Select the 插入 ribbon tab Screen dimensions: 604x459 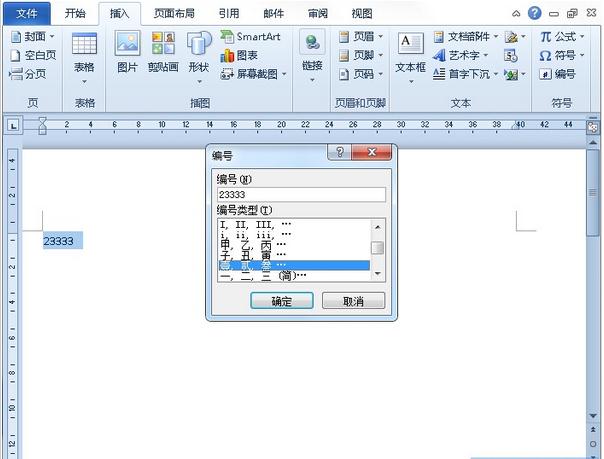[119, 13]
